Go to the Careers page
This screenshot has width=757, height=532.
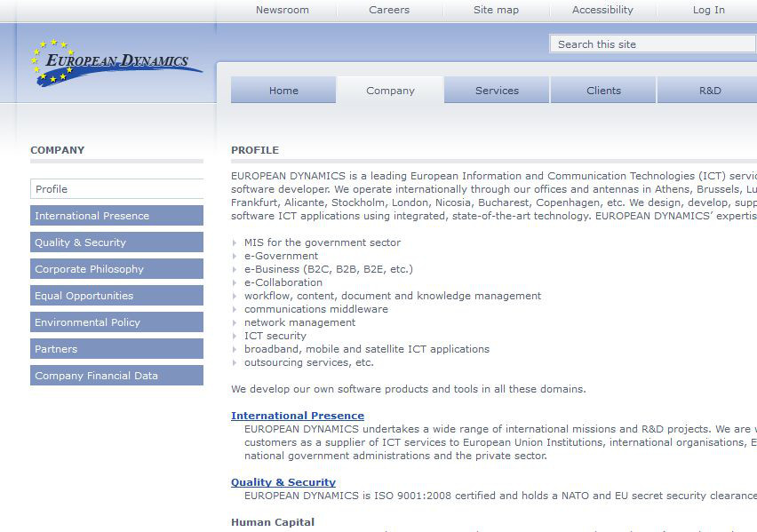coord(389,10)
